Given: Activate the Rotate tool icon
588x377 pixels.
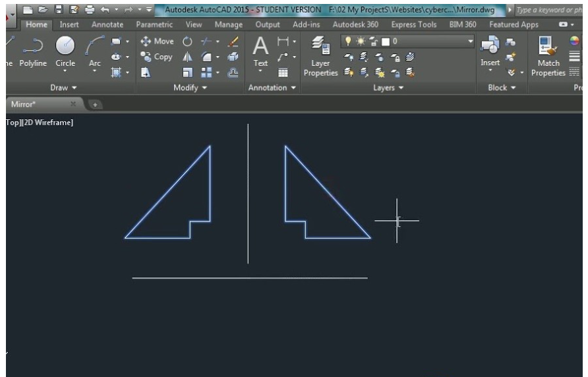Looking at the screenshot, I should [x=187, y=42].
